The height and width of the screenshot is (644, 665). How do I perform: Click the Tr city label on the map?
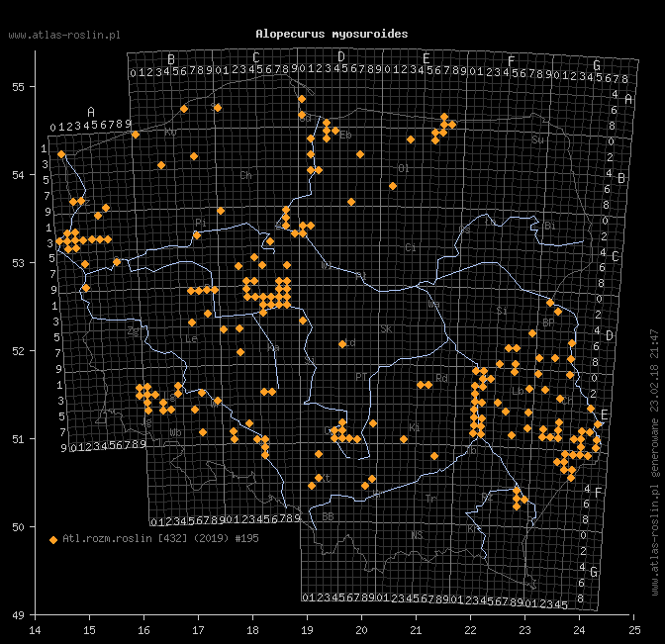click(x=430, y=499)
